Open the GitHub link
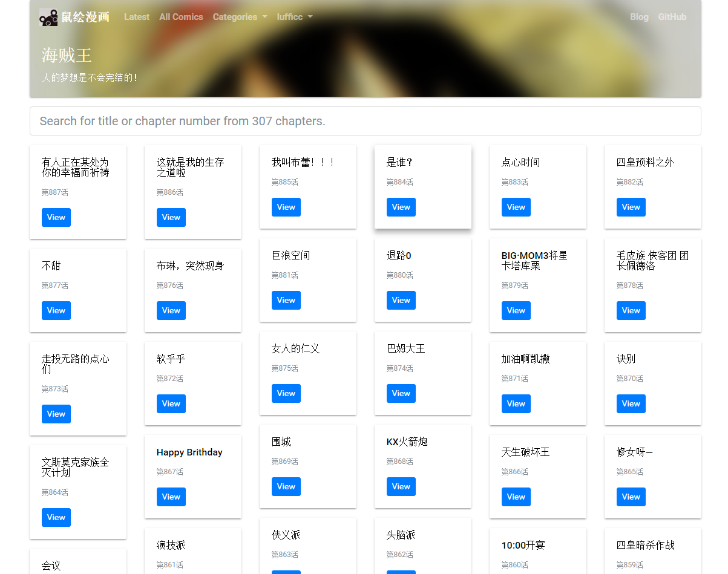Image resolution: width=728 pixels, height=574 pixels. point(672,17)
